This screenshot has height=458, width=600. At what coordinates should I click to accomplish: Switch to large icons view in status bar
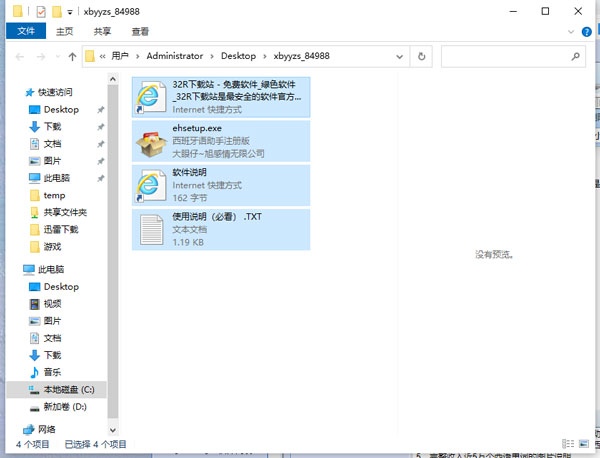(x=584, y=444)
